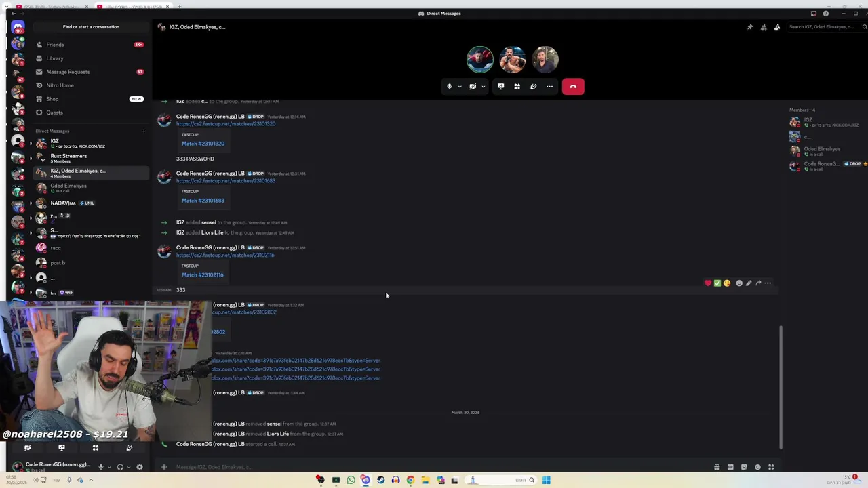
Task: Open Match #23102116 embed title
Action: pyautogui.click(x=202, y=275)
